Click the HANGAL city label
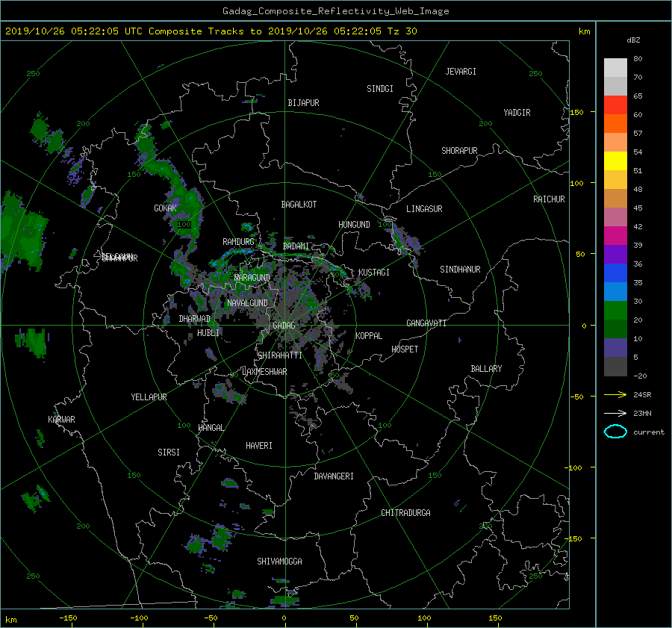The height and width of the screenshot is (628, 672). coord(211,428)
